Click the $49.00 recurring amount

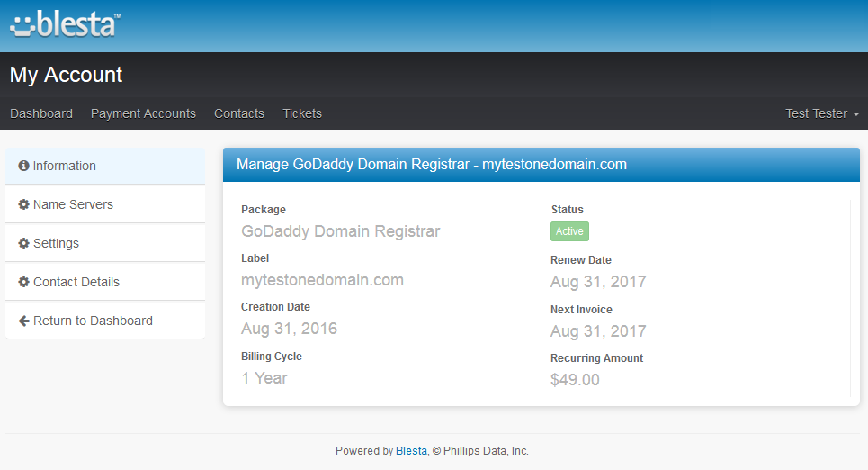point(575,380)
